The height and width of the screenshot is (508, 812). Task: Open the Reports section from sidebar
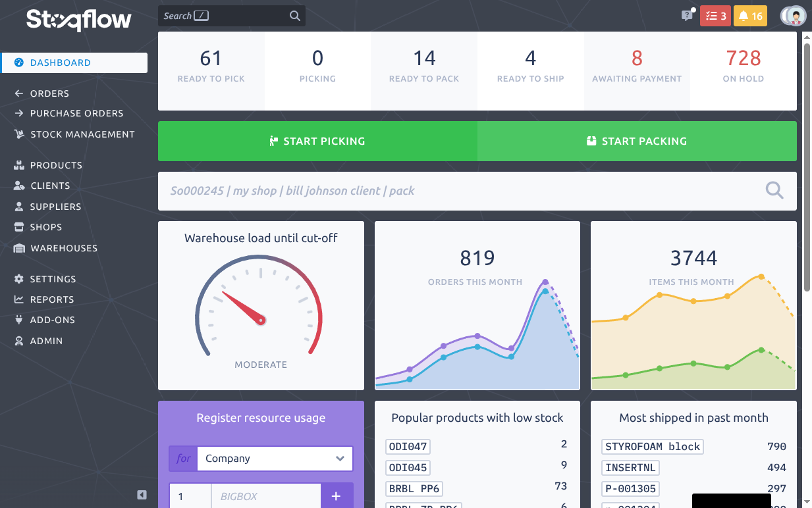[53, 299]
